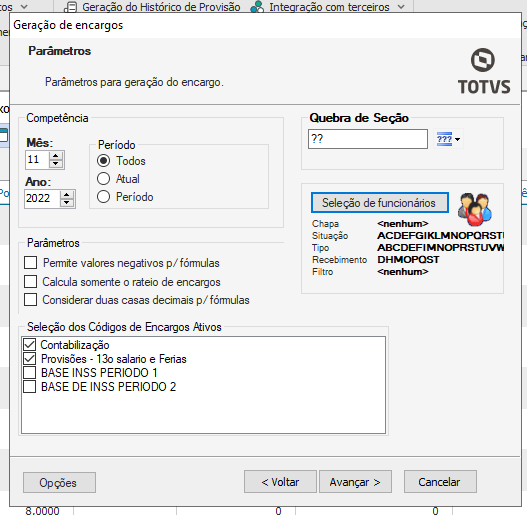Increase the Mês value with up arrow
The width and height of the screenshot is (527, 515).
coord(56,156)
